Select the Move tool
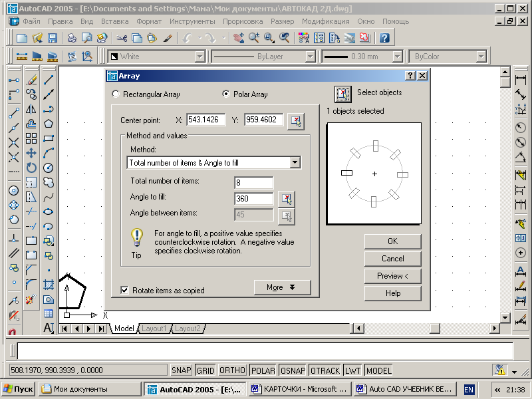Screen dimensions: 532x399 (31, 153)
